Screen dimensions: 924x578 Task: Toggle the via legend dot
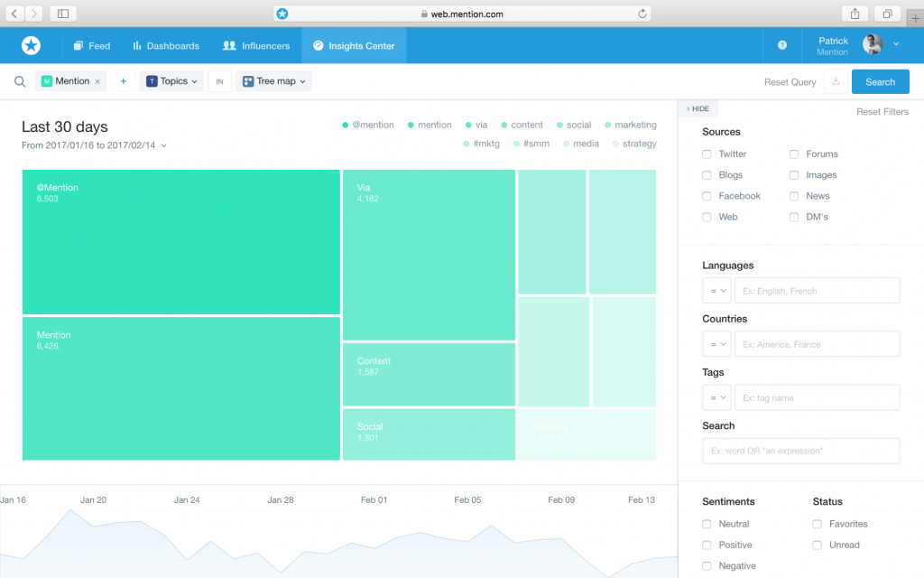[468, 125]
